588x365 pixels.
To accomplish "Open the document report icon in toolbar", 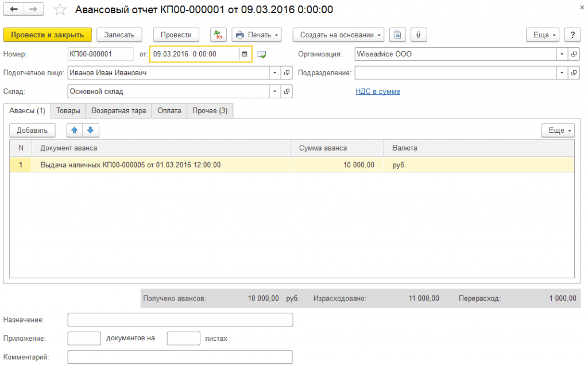I will click(397, 35).
